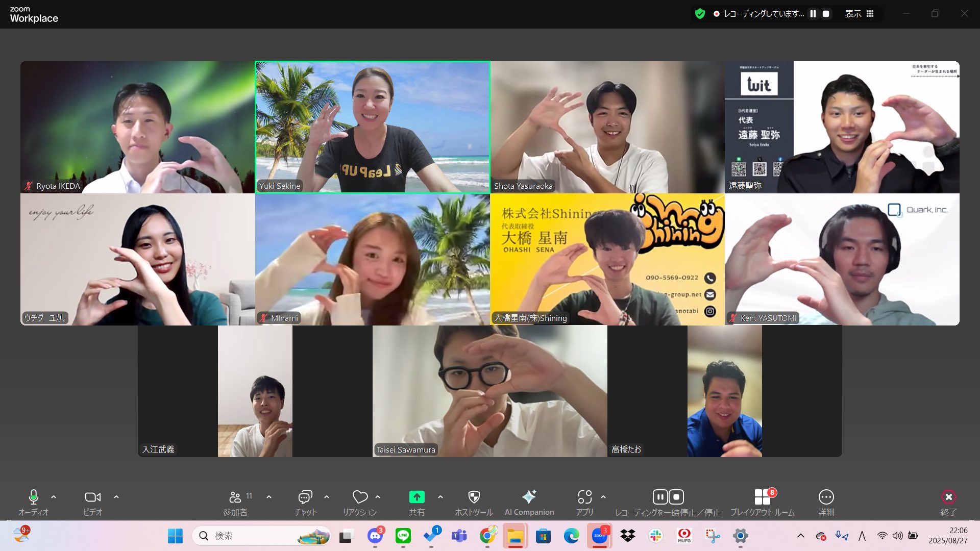Viewport: 980px width, 551px height.
Task: Open the Apps icon in toolbar
Action: pos(584,497)
